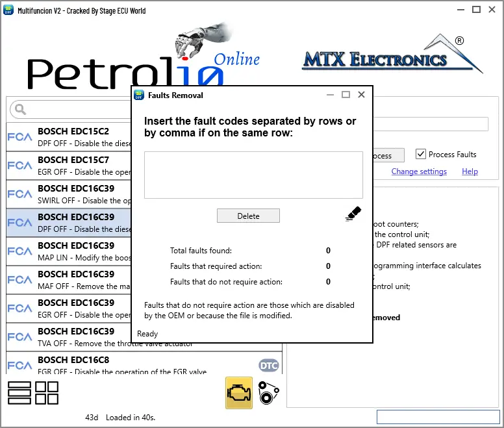Image resolution: width=504 pixels, height=428 pixels.
Task: Click the timing belt pulley icon
Action: tap(269, 393)
